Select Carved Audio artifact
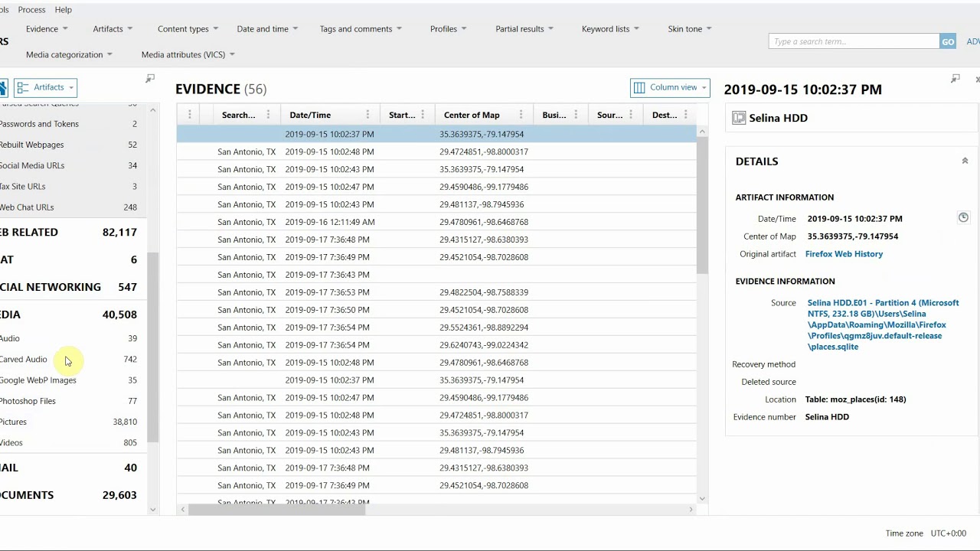Screen dimensions: 980x551 tap(68, 359)
